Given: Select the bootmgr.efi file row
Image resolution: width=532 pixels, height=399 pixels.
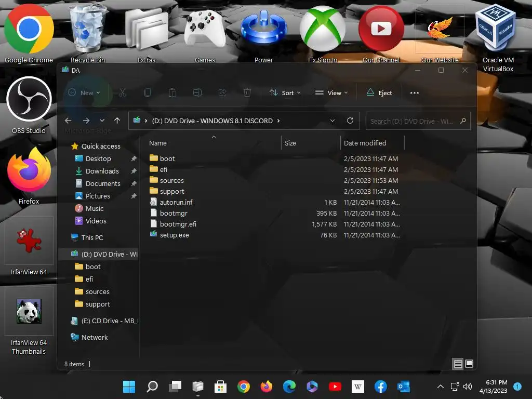Looking at the screenshot, I should point(275,224).
